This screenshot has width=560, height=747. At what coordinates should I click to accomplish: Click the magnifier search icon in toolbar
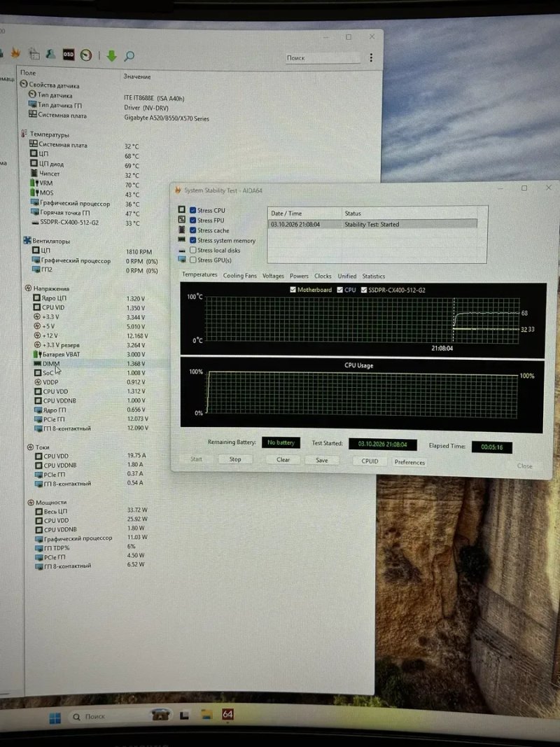pyautogui.click(x=129, y=56)
